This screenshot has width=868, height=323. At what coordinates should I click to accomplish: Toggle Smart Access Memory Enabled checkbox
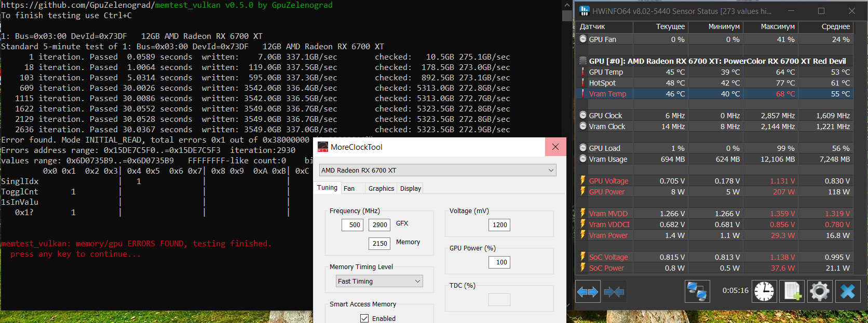(364, 318)
